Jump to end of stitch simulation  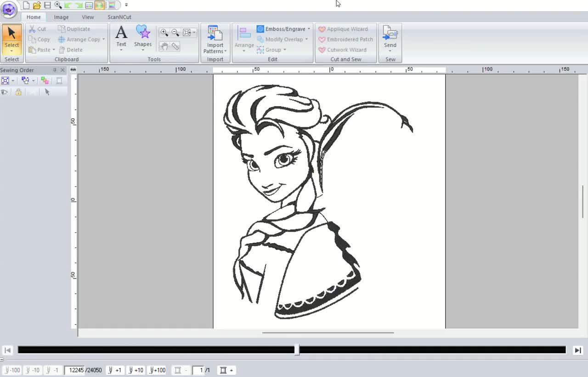coord(578,350)
